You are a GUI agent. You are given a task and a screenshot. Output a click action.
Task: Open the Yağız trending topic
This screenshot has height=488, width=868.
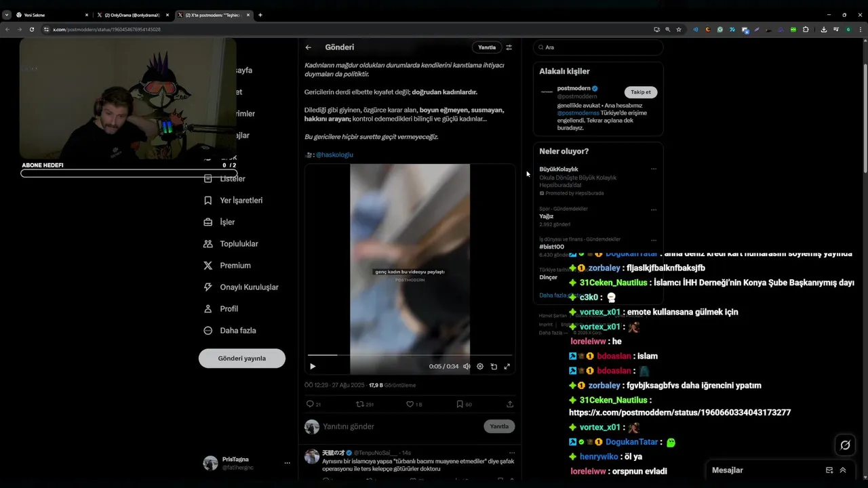pyautogui.click(x=547, y=216)
